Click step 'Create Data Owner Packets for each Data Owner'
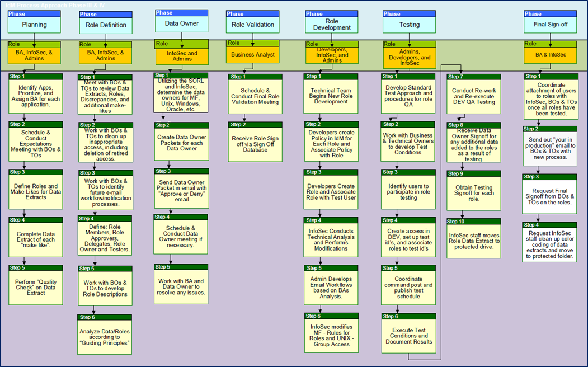This screenshot has height=367, width=588. [x=181, y=143]
